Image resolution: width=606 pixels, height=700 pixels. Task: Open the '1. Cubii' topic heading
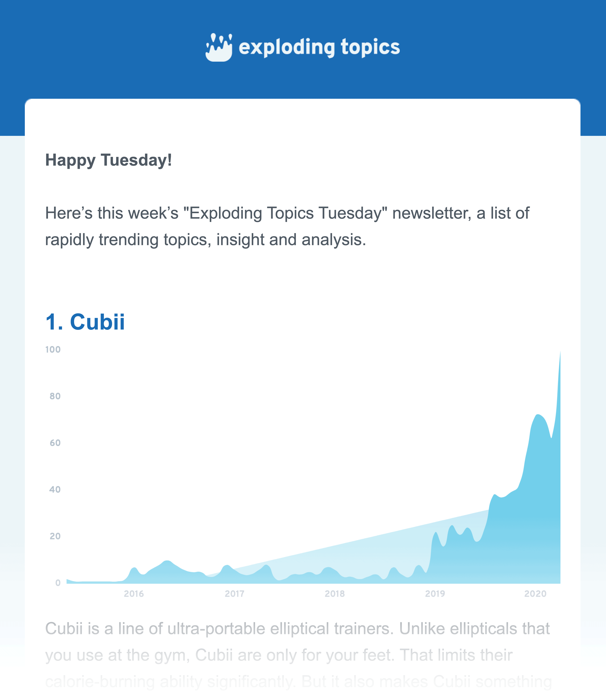point(85,322)
